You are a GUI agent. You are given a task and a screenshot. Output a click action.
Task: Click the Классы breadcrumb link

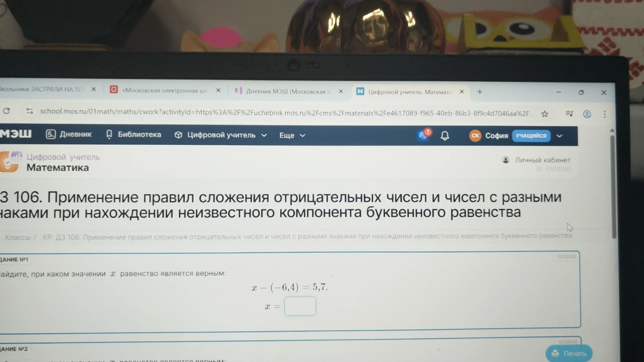click(x=18, y=237)
